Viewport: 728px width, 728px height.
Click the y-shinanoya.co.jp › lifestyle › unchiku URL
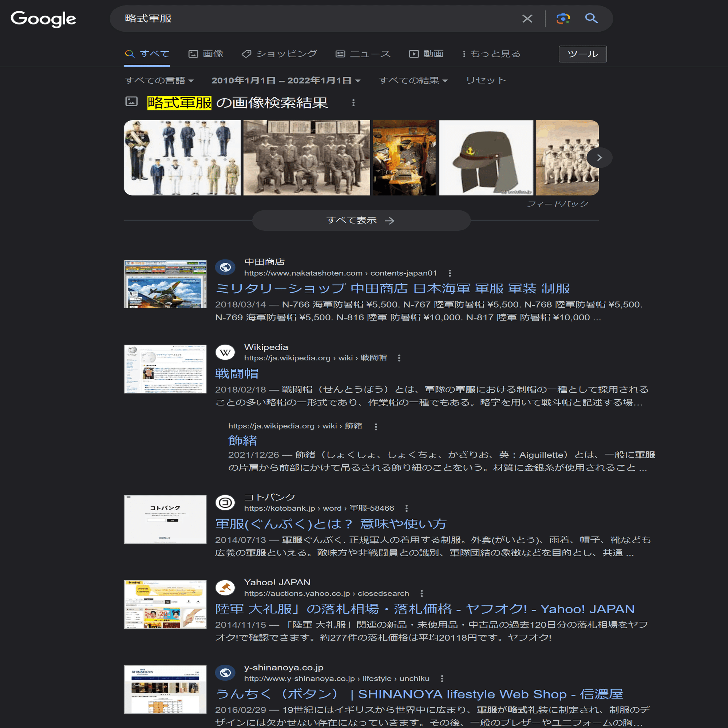click(337, 678)
